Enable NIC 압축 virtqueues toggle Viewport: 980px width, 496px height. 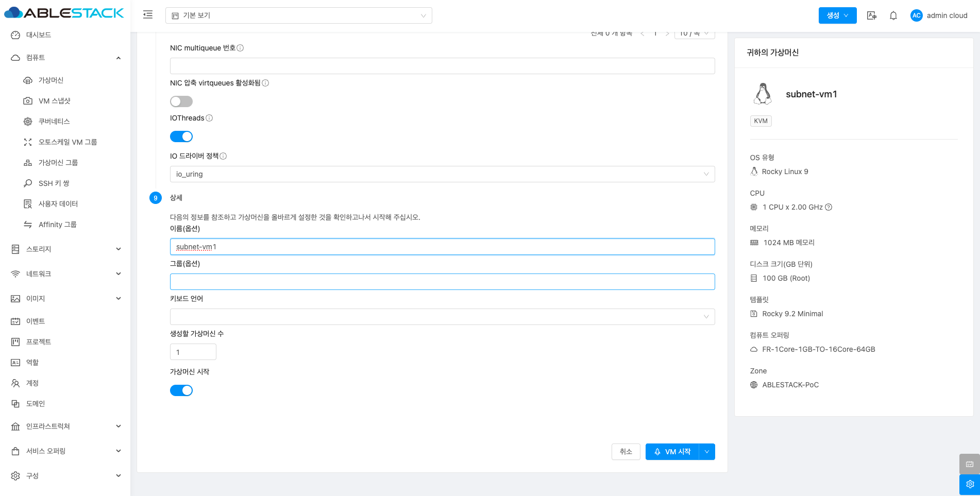(181, 101)
